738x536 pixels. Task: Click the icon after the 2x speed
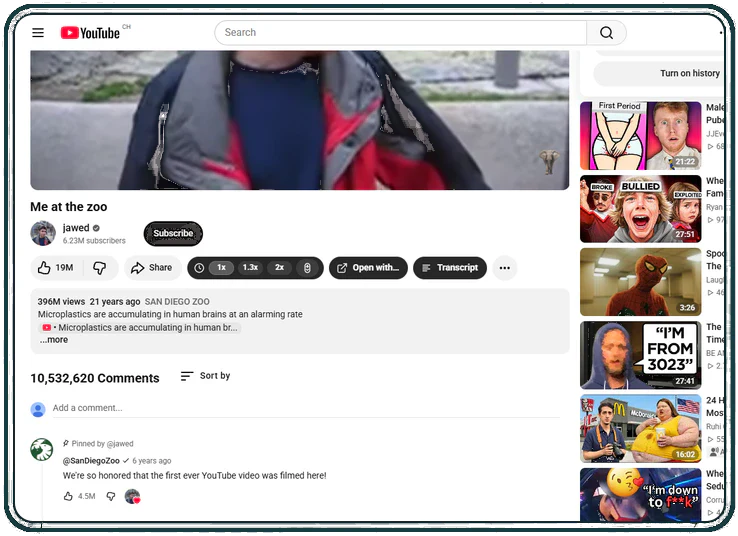[307, 268]
